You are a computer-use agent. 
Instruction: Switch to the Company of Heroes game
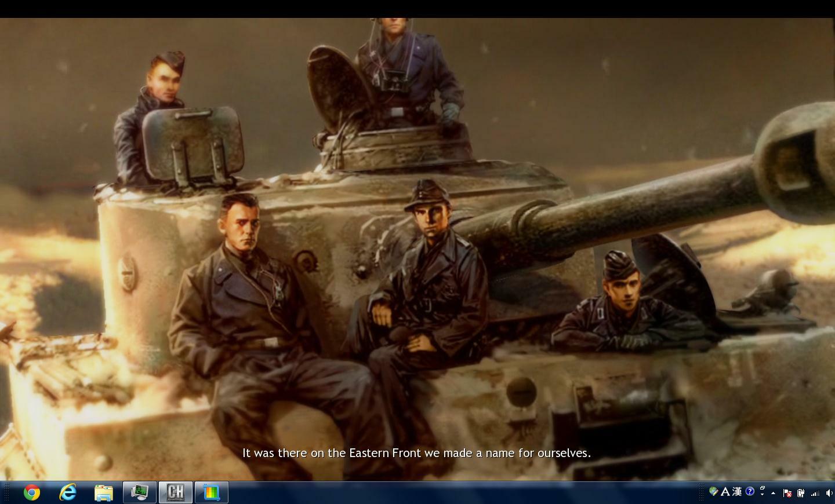[x=176, y=492]
